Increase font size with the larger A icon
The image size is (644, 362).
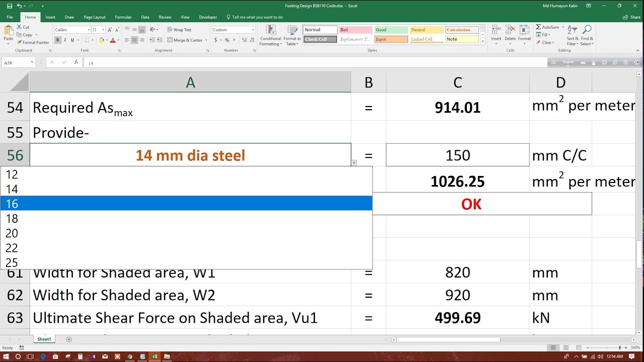pyautogui.click(x=111, y=30)
